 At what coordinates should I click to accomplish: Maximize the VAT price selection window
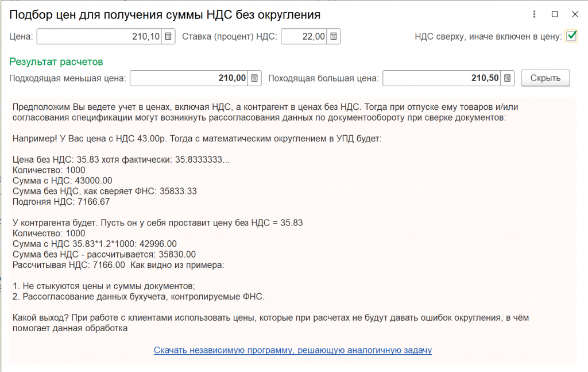coord(555,14)
